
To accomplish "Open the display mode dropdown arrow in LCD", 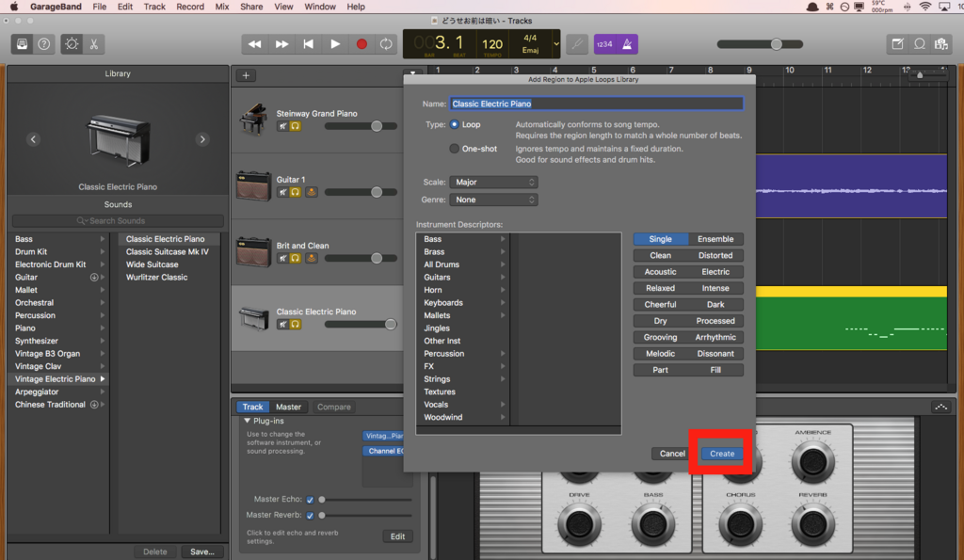I will [x=555, y=44].
